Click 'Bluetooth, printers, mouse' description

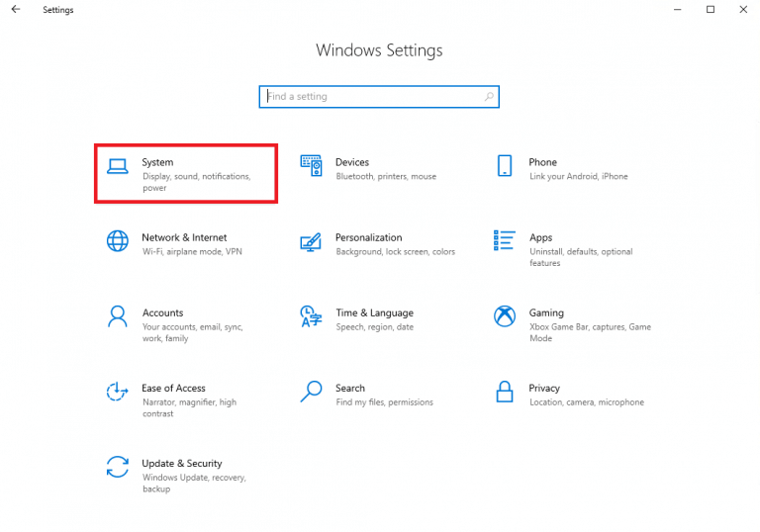click(x=386, y=176)
